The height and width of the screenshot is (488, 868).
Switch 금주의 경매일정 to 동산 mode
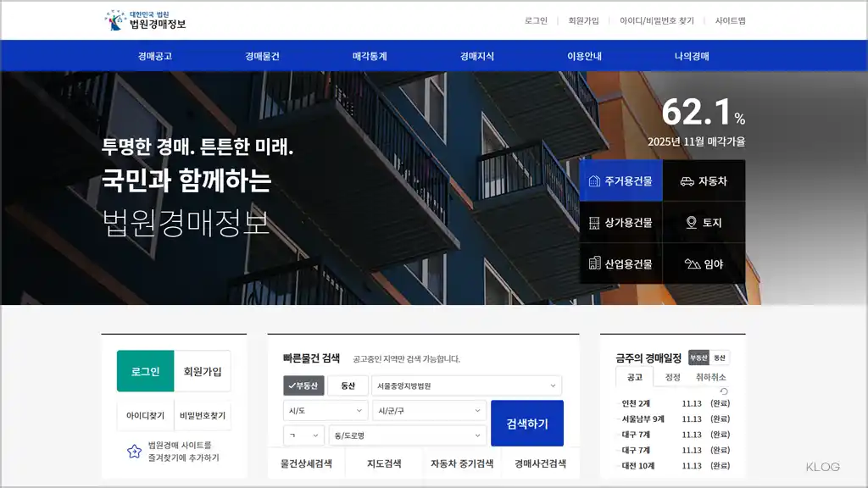click(x=721, y=357)
